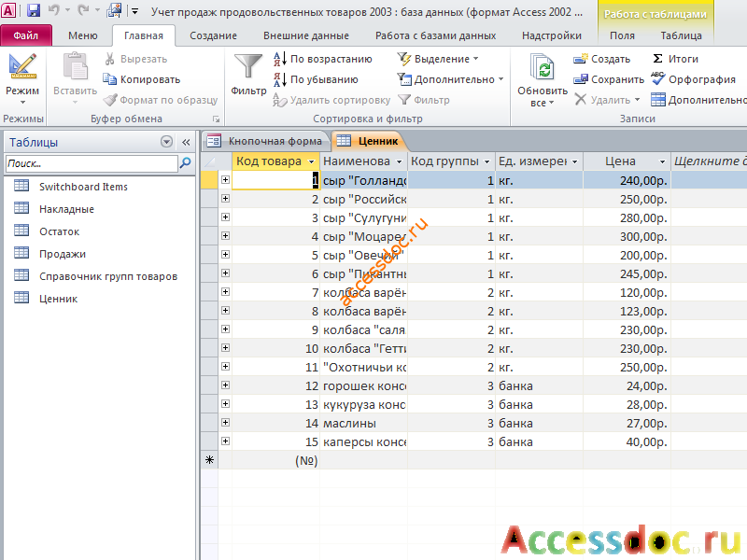Open the Цена column filter dropdown
The height and width of the screenshot is (560, 747).
[662, 161]
